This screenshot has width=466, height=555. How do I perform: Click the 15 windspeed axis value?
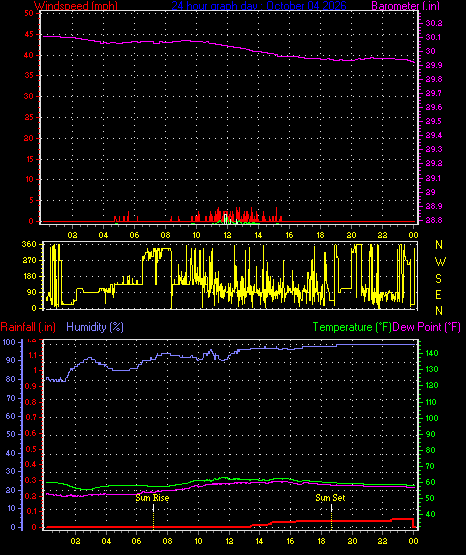tap(29, 159)
